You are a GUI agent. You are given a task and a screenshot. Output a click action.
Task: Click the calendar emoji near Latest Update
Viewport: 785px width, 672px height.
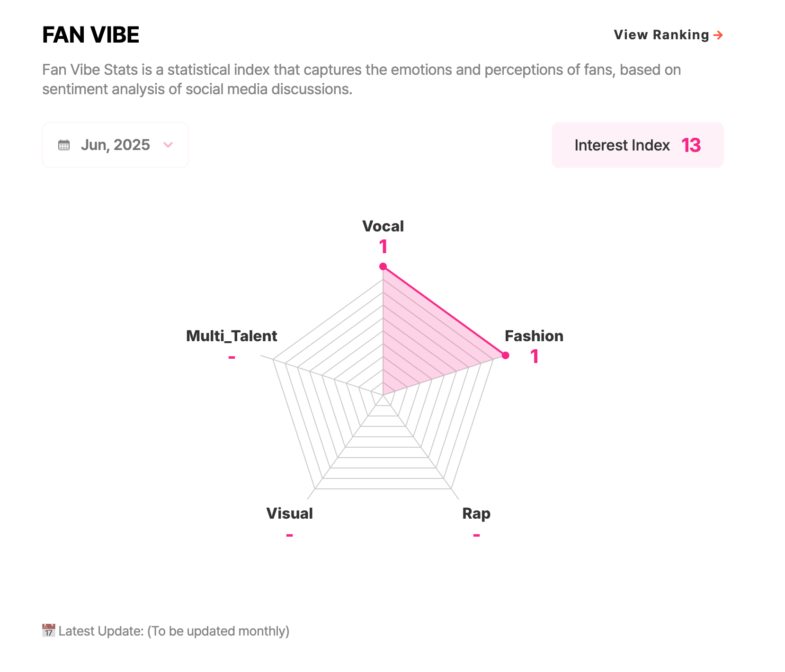48,631
